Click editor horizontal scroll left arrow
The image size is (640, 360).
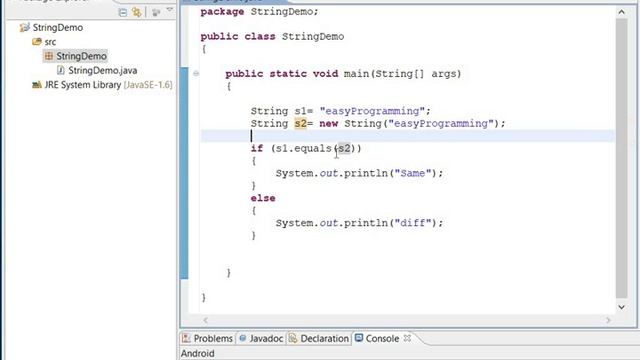[206, 320]
